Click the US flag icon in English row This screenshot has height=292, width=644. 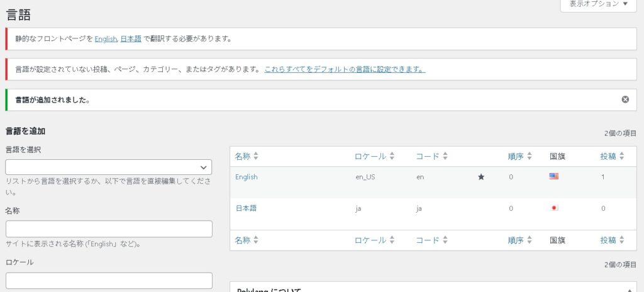tap(553, 177)
